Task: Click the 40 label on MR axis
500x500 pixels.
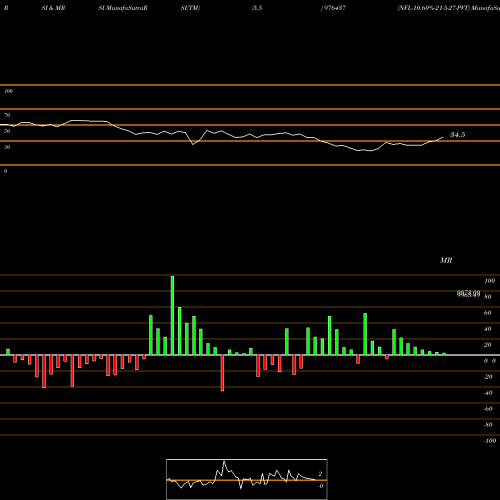Action: point(488,329)
